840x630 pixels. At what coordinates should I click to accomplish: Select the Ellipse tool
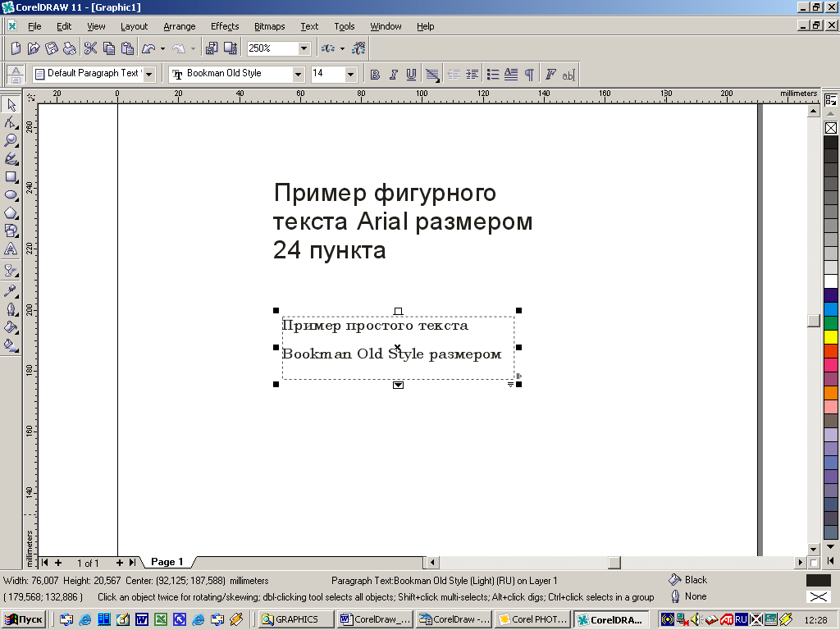click(x=11, y=195)
